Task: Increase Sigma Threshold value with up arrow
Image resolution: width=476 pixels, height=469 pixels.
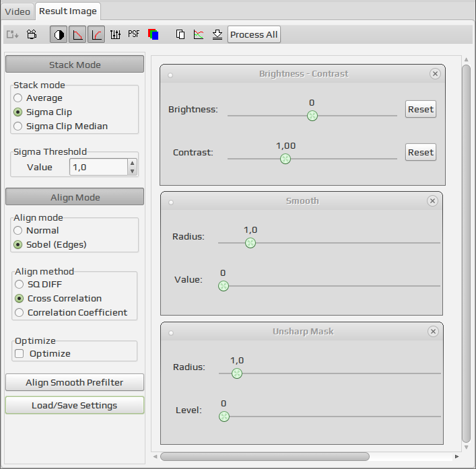Action: tap(132, 164)
